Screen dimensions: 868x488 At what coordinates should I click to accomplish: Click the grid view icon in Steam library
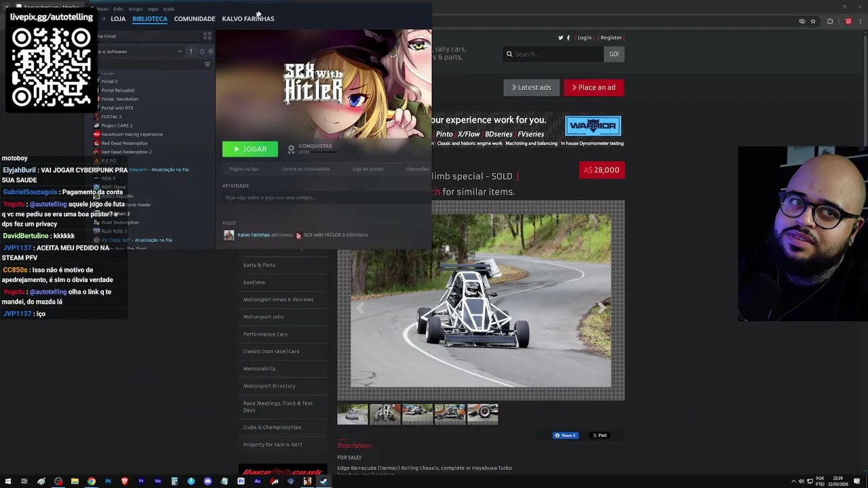pos(208,36)
